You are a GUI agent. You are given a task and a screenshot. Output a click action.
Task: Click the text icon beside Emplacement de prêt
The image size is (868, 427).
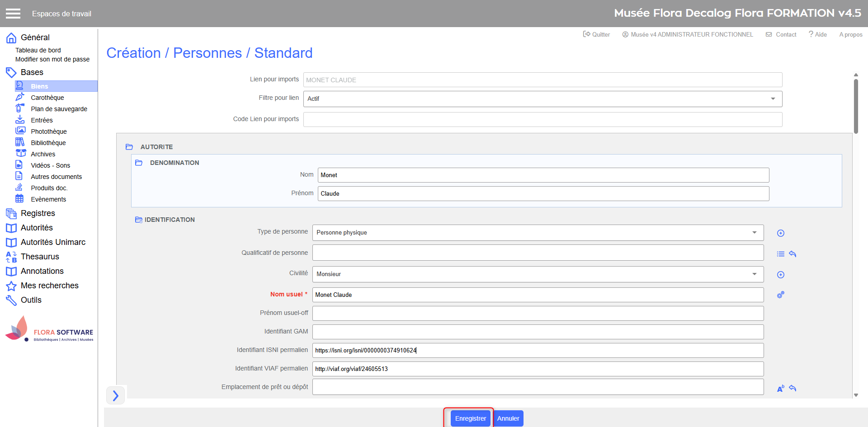pos(780,388)
